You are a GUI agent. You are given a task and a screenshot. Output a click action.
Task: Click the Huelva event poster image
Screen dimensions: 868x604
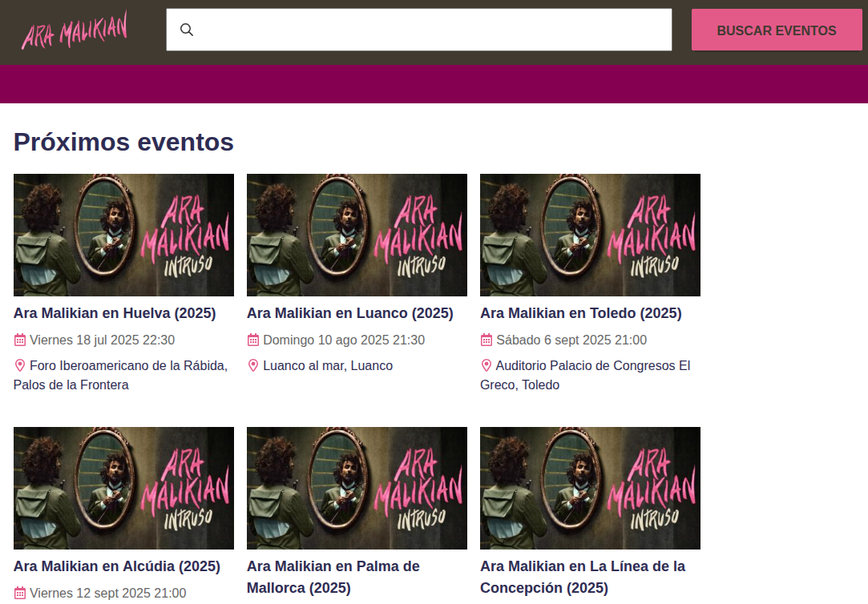coord(123,235)
